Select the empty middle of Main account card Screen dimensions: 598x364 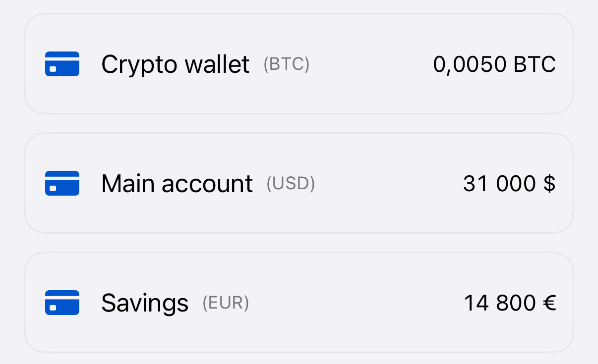(x=387, y=184)
